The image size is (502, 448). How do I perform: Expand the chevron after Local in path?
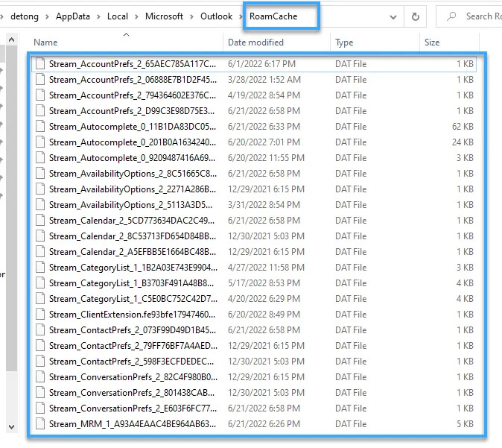tap(137, 16)
